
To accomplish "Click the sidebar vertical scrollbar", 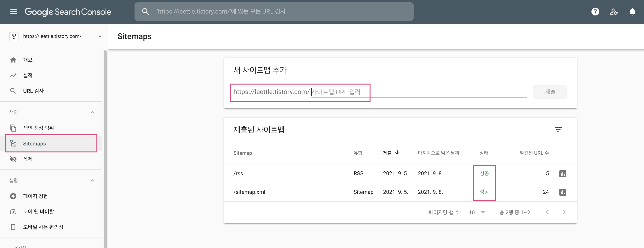I will (x=105, y=148).
